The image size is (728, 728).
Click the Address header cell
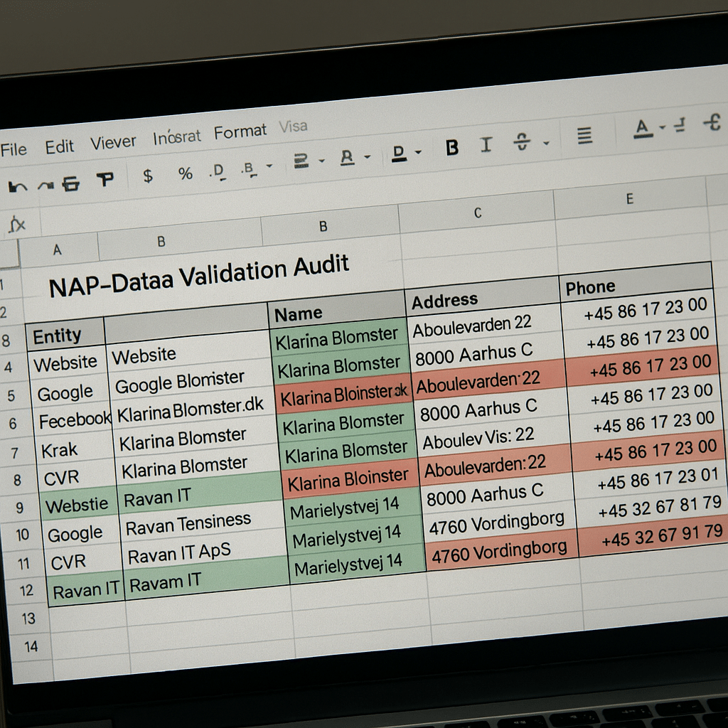[483, 299]
